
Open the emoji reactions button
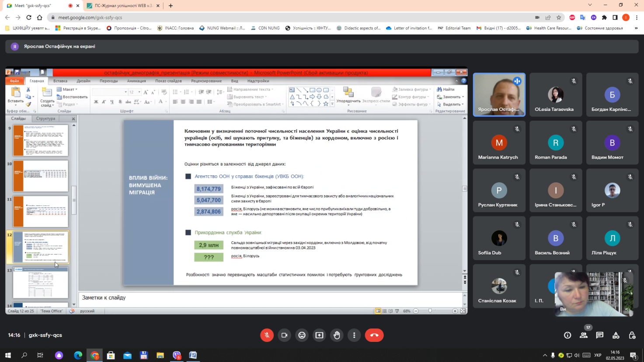tap(302, 335)
